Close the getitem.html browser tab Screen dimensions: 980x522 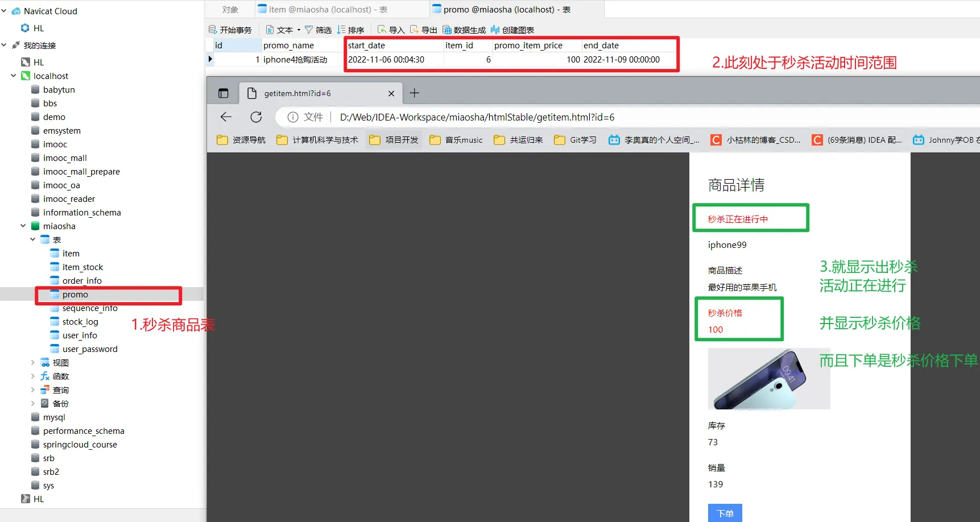point(391,93)
